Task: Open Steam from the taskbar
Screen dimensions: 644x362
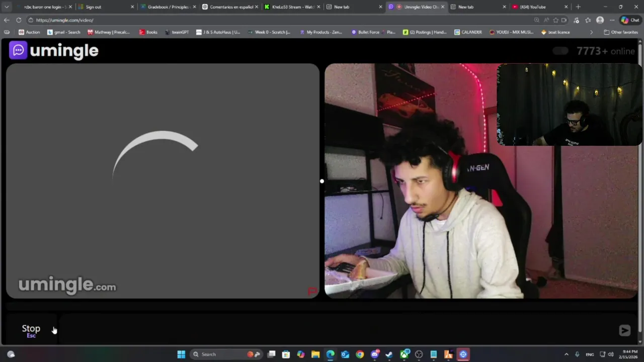Action: click(389, 354)
